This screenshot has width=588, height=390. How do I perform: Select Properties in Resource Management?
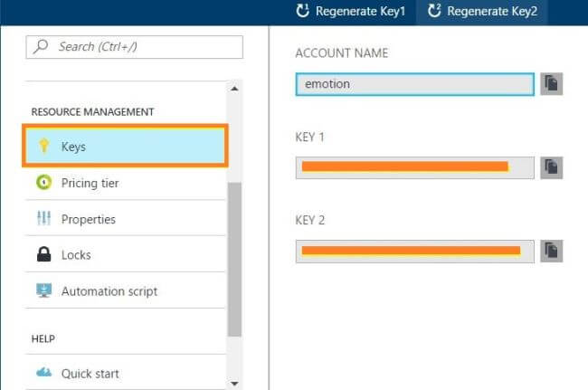[89, 219]
